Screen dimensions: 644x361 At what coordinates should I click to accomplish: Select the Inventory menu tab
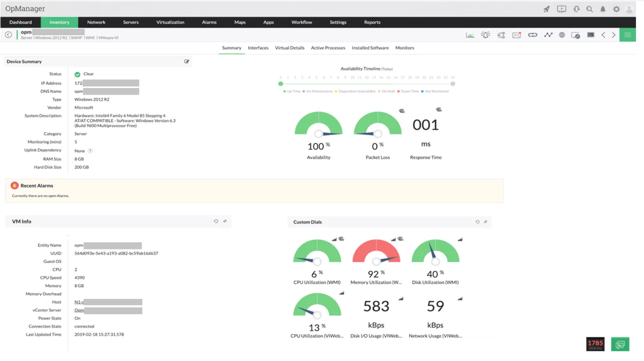pos(60,22)
